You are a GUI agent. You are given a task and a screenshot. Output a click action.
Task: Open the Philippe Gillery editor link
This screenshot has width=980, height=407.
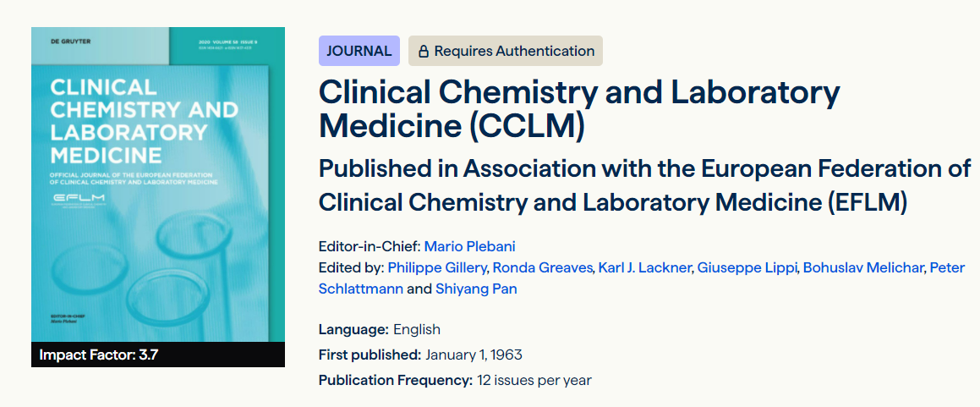[437, 267]
